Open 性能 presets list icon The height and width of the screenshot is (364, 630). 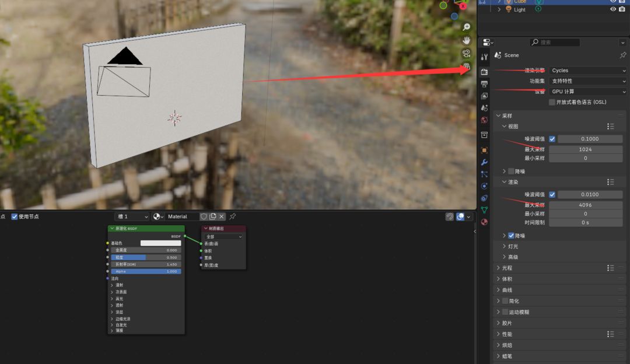tap(610, 334)
